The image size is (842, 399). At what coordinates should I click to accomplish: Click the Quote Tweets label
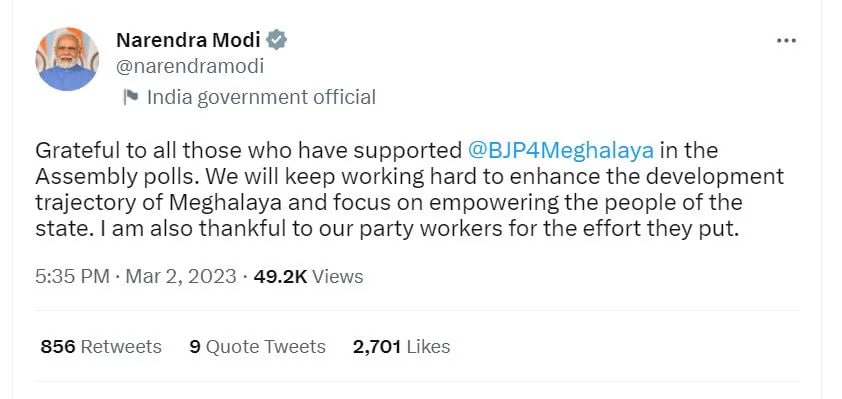pyautogui.click(x=266, y=347)
